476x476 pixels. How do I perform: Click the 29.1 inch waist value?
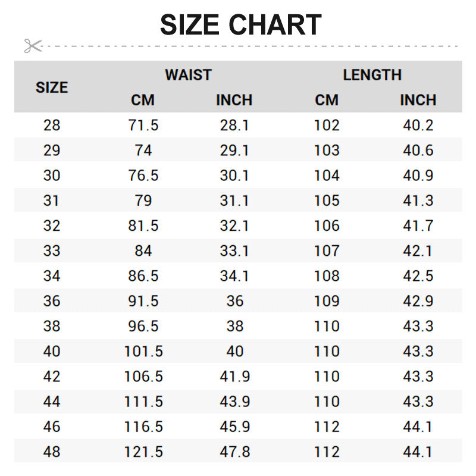(x=234, y=151)
